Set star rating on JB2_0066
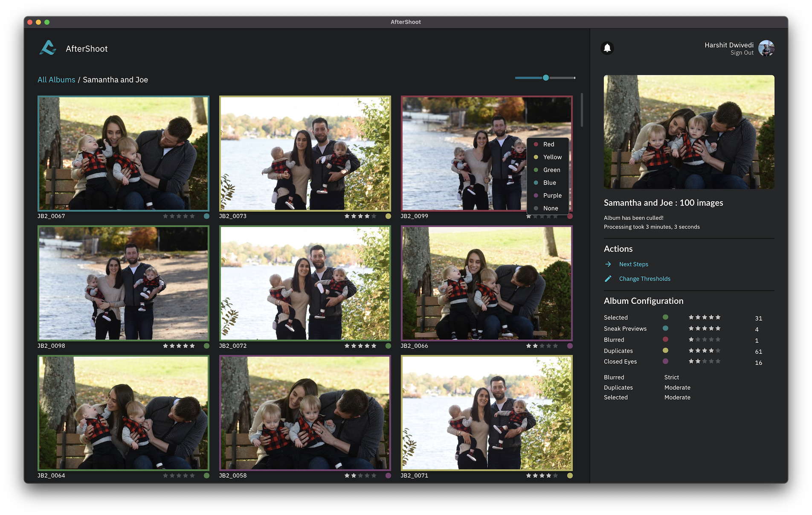The width and height of the screenshot is (812, 515). click(542, 346)
